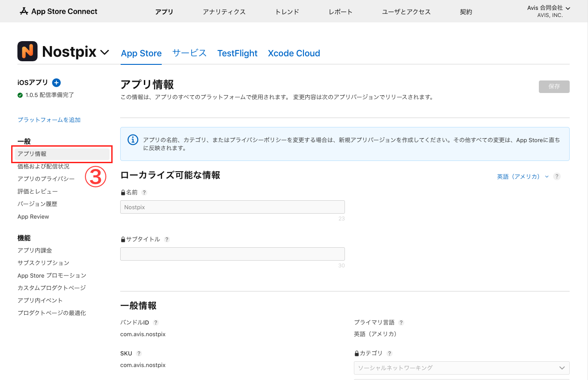Switch to the Xcode Cloud tab
The width and height of the screenshot is (588, 380).
point(294,53)
